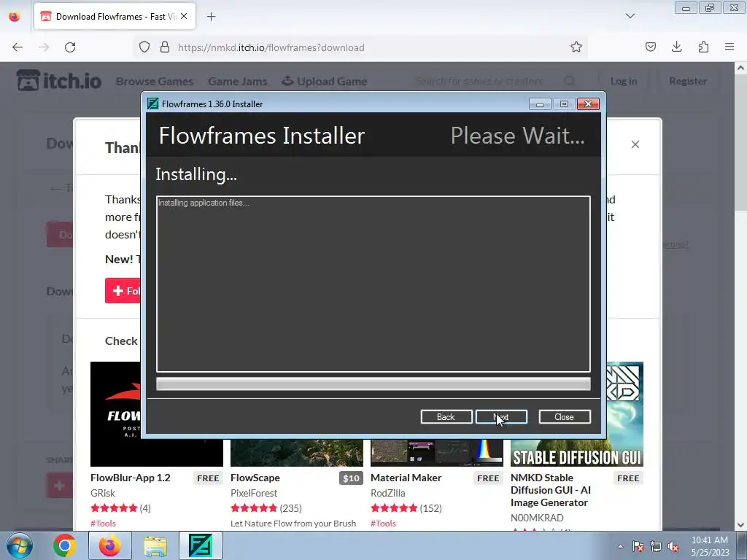Click the Next button in the installer
Screen dimensions: 747x560
(x=501, y=416)
